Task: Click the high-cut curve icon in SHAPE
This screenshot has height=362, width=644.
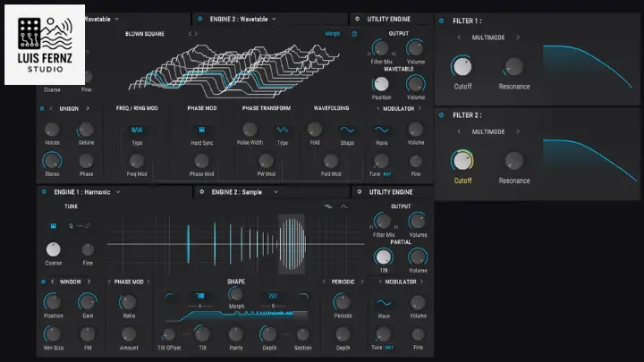Action: point(304,296)
